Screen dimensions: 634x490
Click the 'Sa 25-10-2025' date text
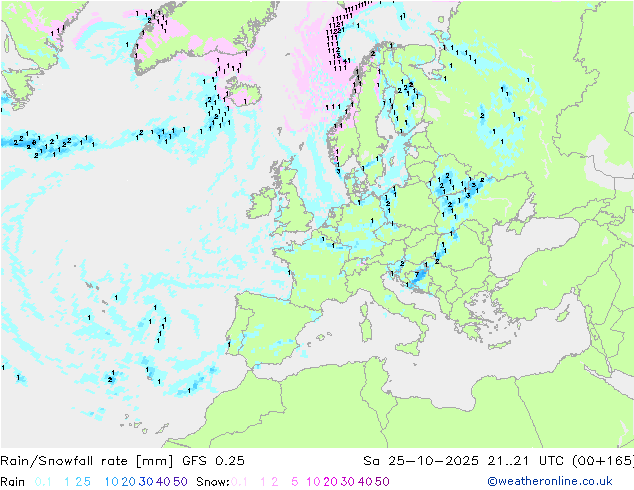[x=421, y=461]
